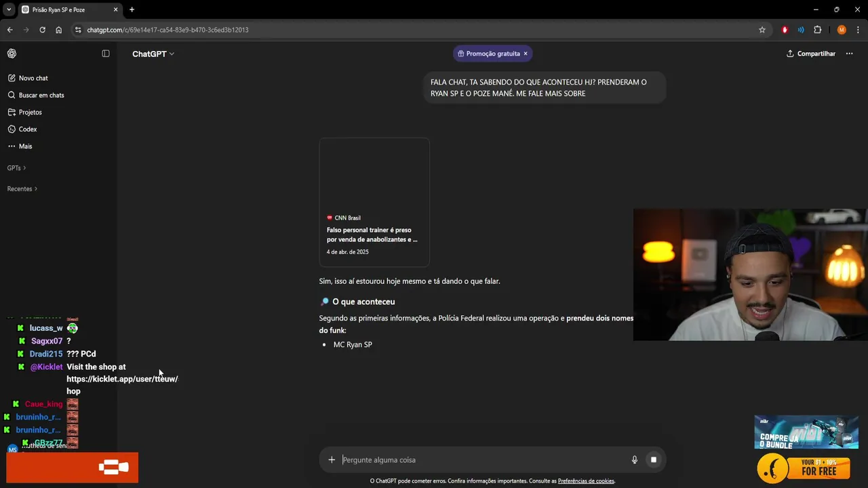Viewport: 868px width, 488px height.
Task: Expand the GPTs section
Action: [x=16, y=167]
